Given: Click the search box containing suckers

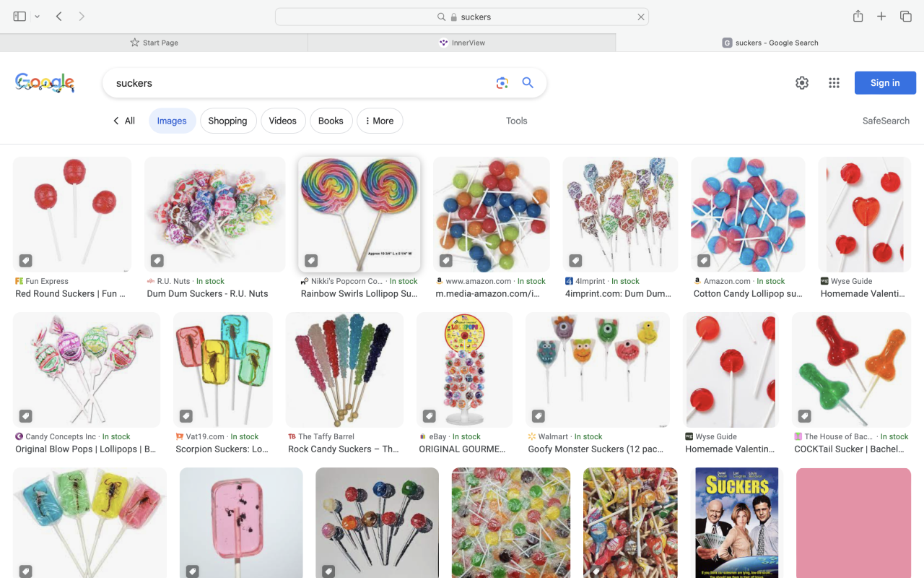Looking at the screenshot, I should click(296, 83).
